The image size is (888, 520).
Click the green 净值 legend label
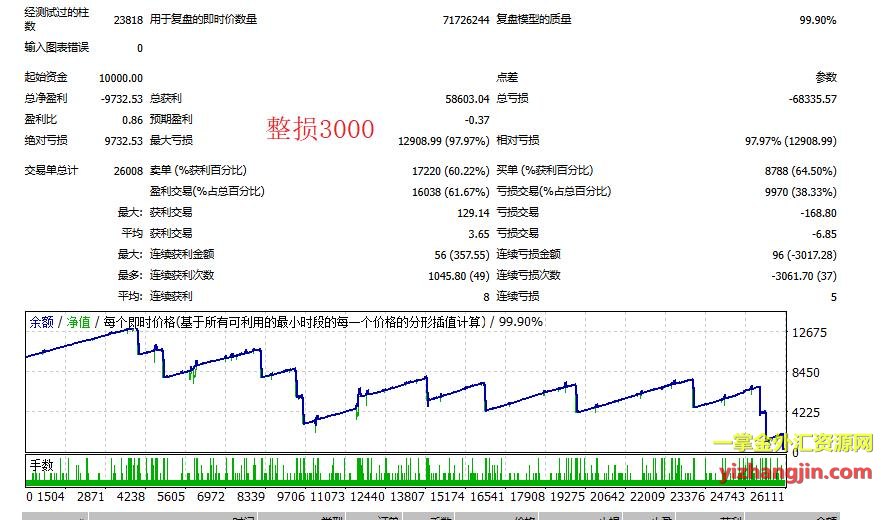pyautogui.click(x=78, y=322)
